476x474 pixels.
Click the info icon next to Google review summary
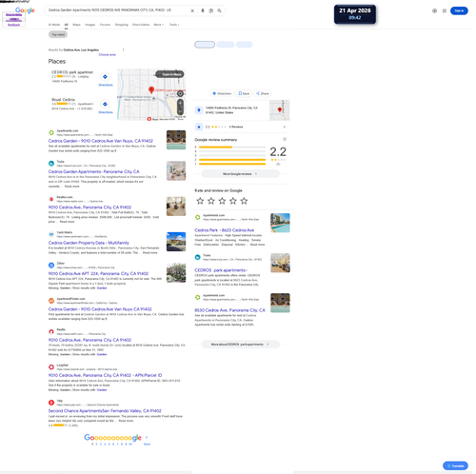pyautogui.click(x=285, y=139)
